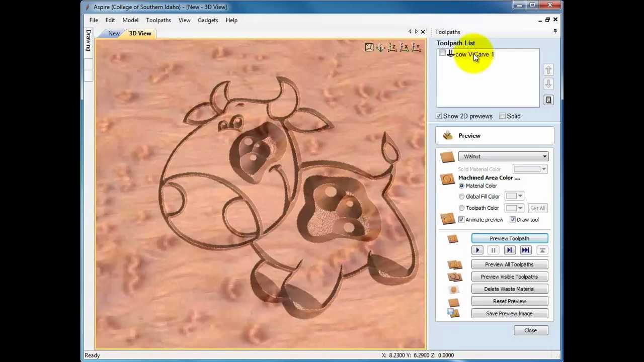
Task: Pause the toolpath preview animation
Action: tap(493, 250)
